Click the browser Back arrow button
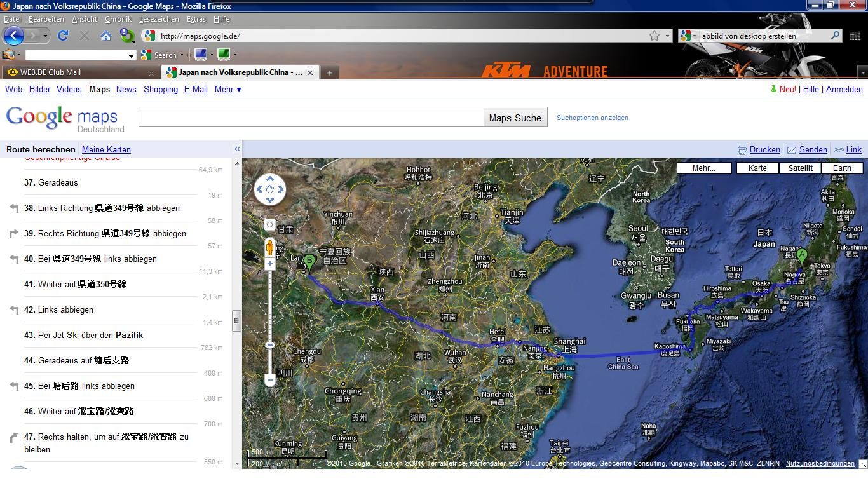This screenshot has height=488, width=868. pyautogui.click(x=13, y=36)
